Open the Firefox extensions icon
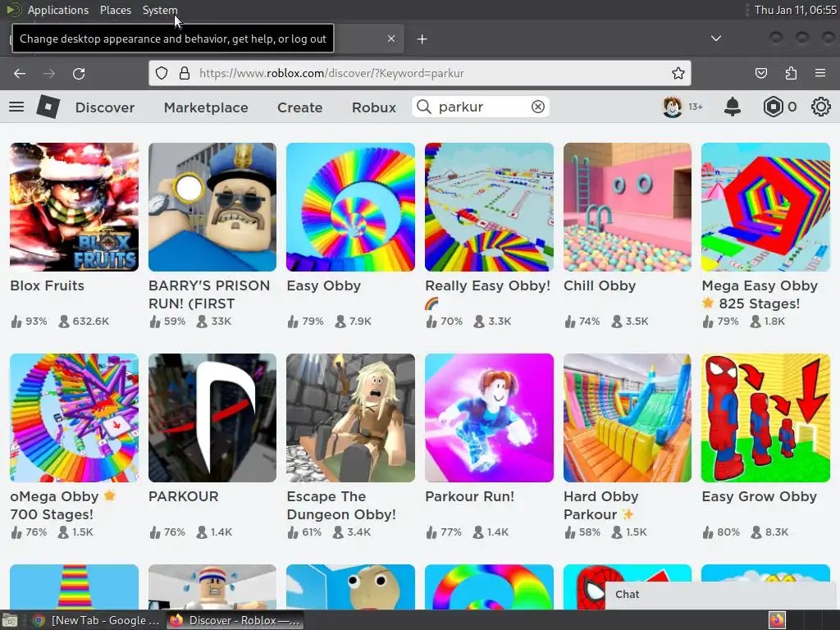Viewport: 840px width, 630px height. pos(791,73)
